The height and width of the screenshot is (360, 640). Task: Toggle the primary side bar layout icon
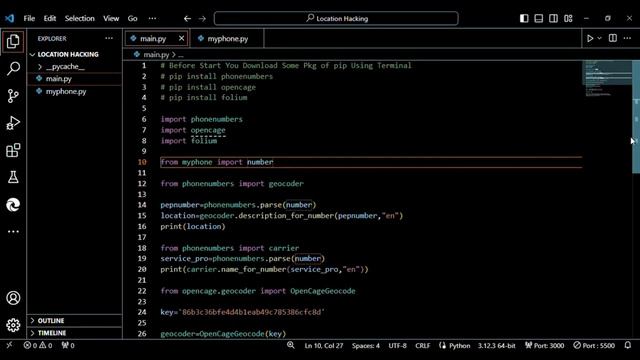tap(524, 18)
